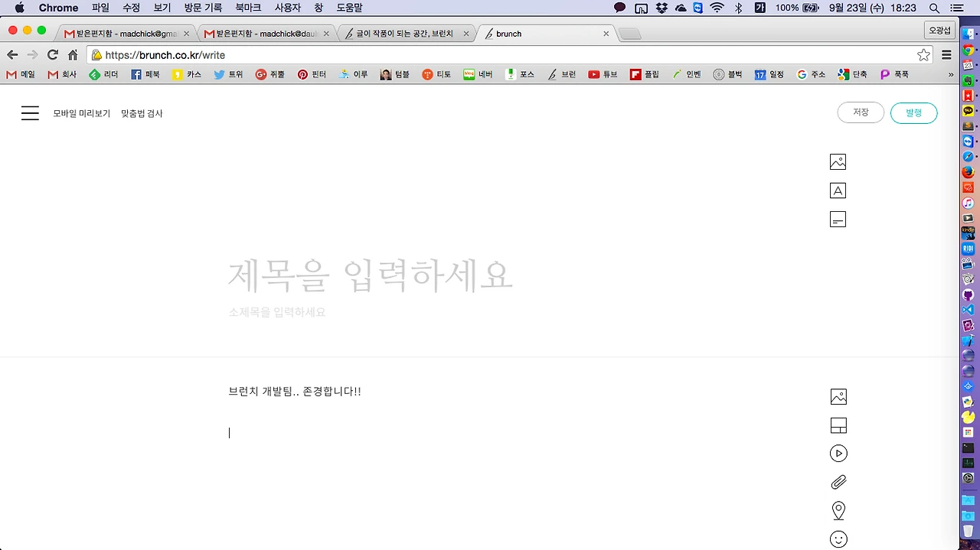Add a location with the map pin icon
This screenshot has height=550, width=980.
[x=838, y=509]
